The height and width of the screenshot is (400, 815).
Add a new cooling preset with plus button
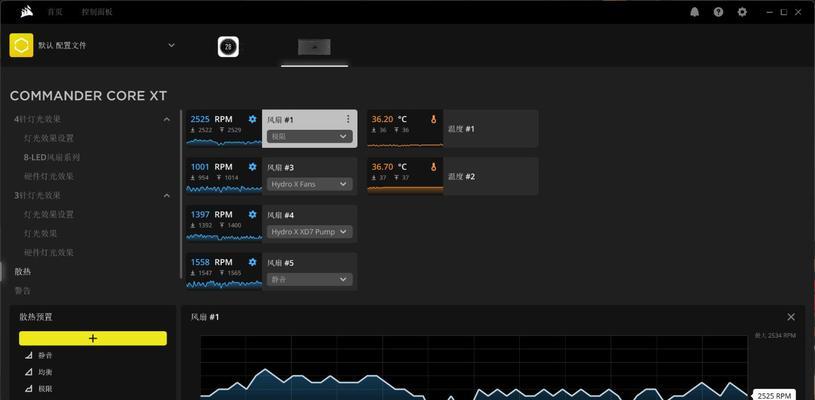(93, 338)
